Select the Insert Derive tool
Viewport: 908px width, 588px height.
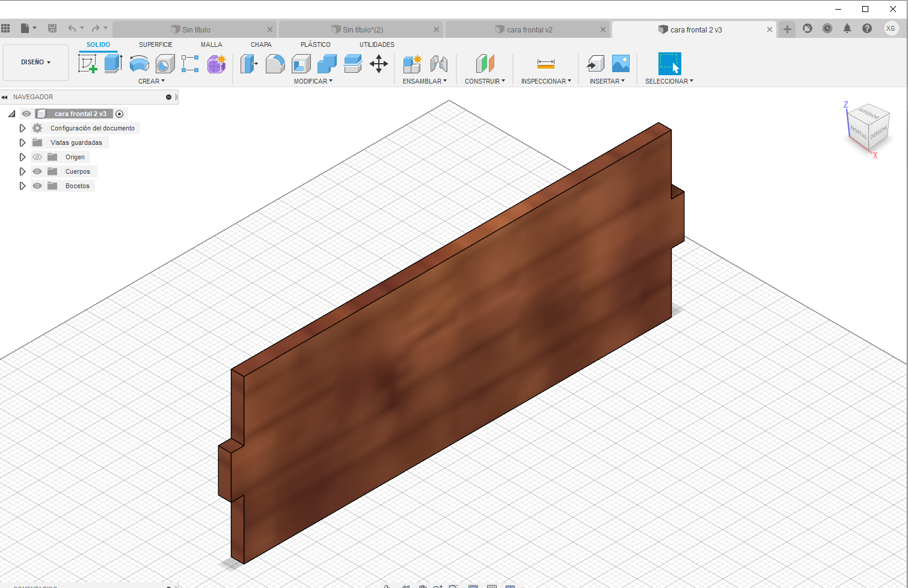(x=595, y=63)
